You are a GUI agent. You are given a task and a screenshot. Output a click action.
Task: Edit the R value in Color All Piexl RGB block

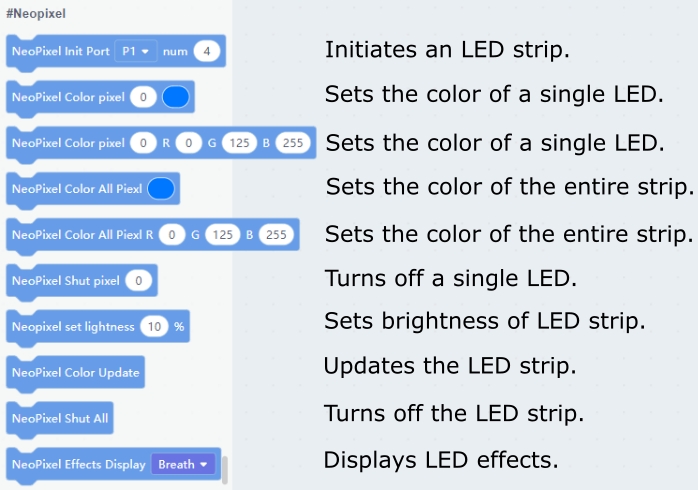pyautogui.click(x=171, y=235)
